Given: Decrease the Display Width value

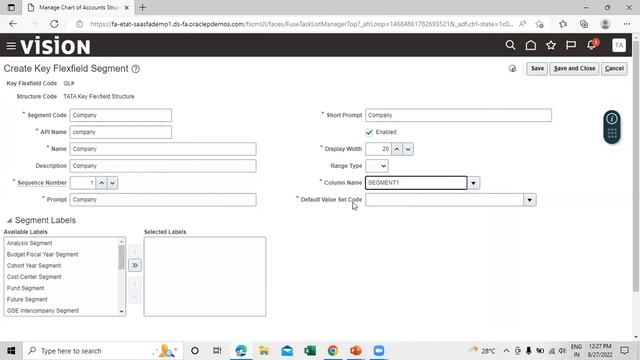Looking at the screenshot, I should click(x=408, y=149).
